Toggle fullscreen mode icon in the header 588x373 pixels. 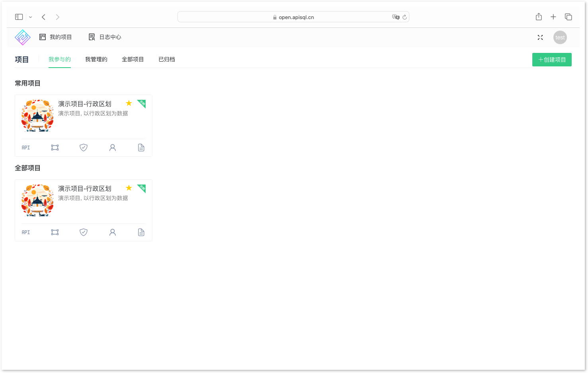coord(540,37)
